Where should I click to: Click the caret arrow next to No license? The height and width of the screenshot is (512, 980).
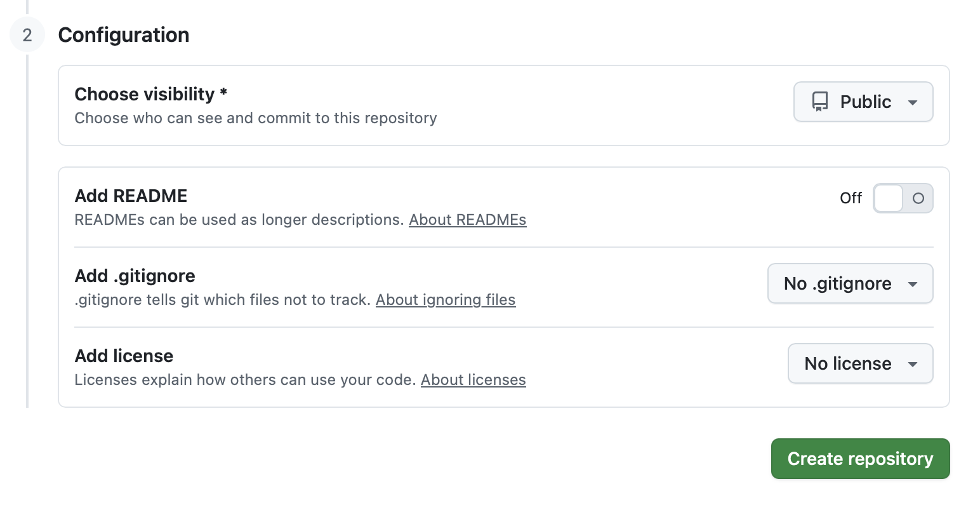[913, 364]
